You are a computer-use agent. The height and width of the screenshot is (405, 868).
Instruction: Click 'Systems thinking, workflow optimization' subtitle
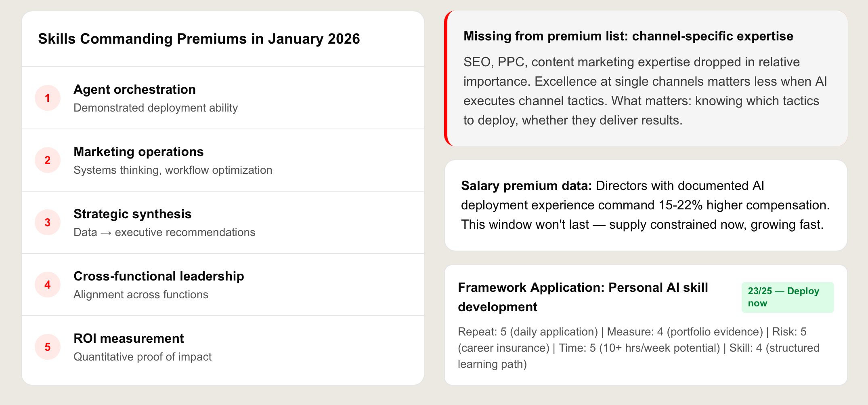click(173, 170)
